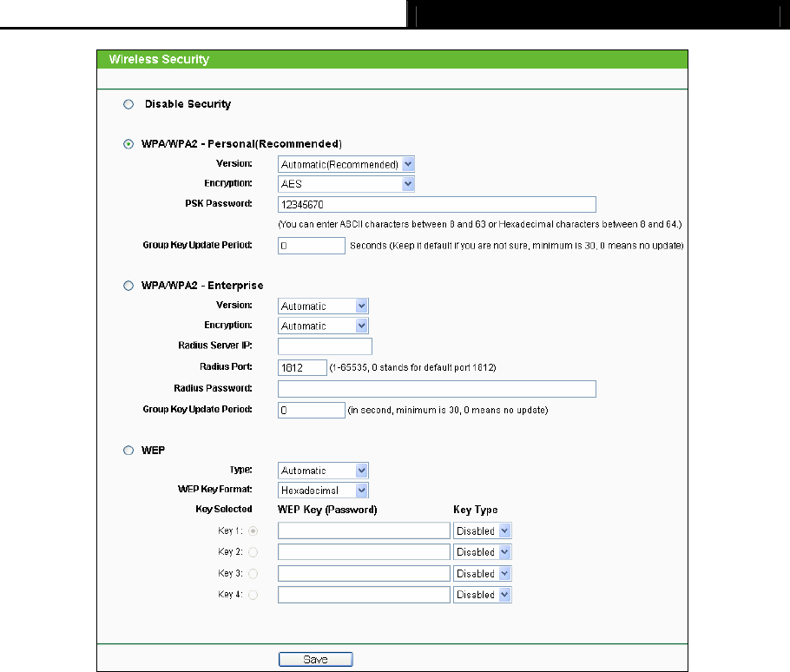Enable the WEP security radio option
The image size is (790, 672).
128,451
